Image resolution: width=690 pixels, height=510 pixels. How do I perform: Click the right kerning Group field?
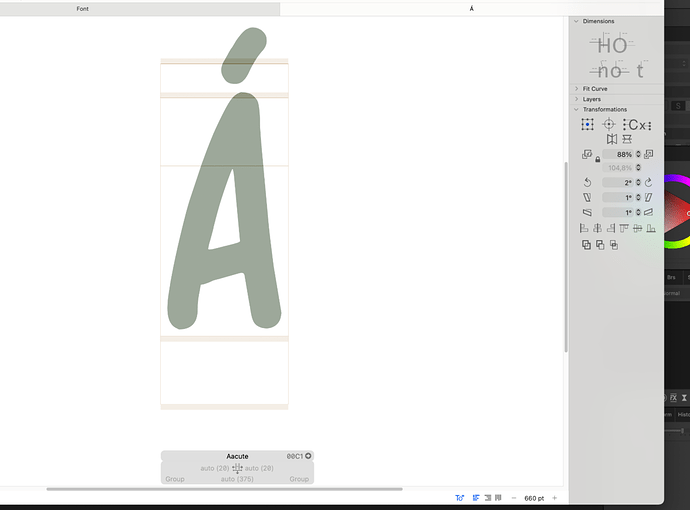click(x=299, y=479)
